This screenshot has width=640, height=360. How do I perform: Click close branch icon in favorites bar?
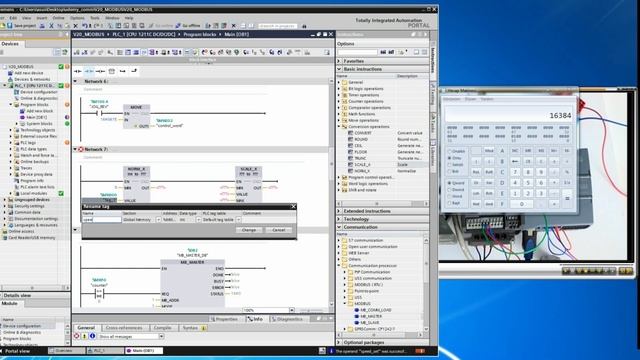click(134, 71)
